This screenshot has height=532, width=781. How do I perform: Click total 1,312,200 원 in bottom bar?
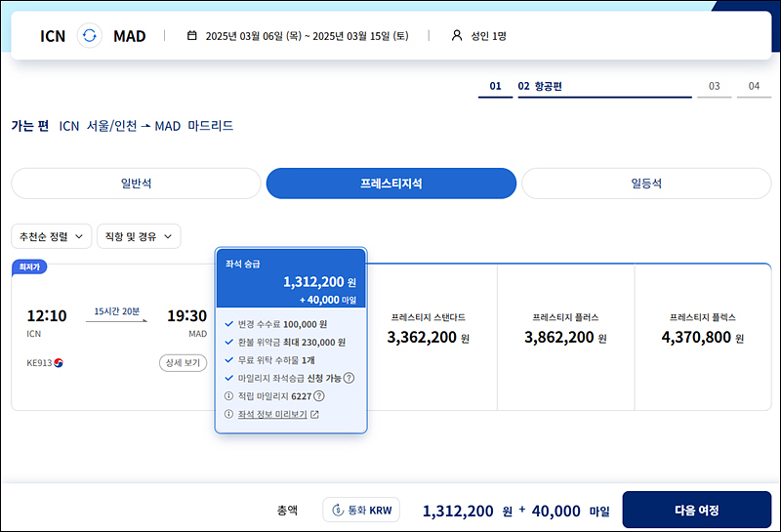pos(468,512)
